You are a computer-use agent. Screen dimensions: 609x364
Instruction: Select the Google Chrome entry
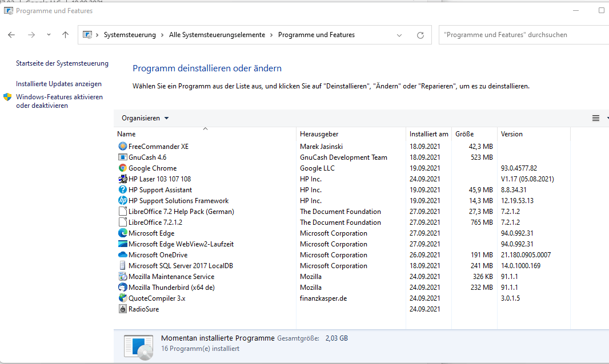pyautogui.click(x=153, y=168)
